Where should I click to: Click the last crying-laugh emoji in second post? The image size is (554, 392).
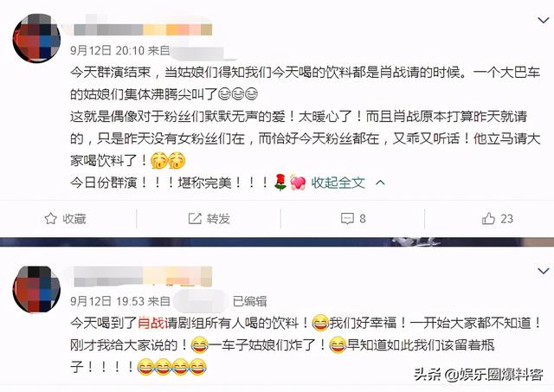point(198,367)
